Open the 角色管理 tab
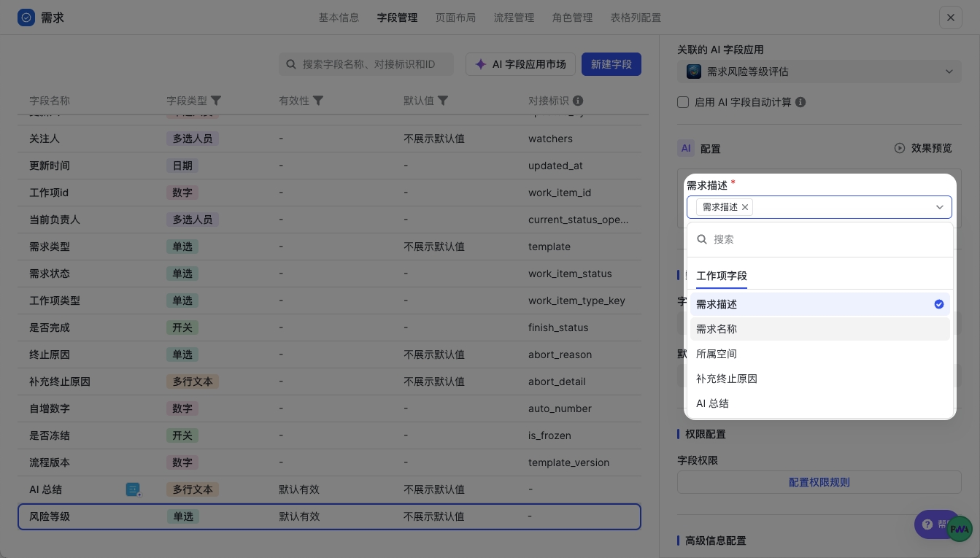Image resolution: width=980 pixels, height=558 pixels. pyautogui.click(x=572, y=18)
